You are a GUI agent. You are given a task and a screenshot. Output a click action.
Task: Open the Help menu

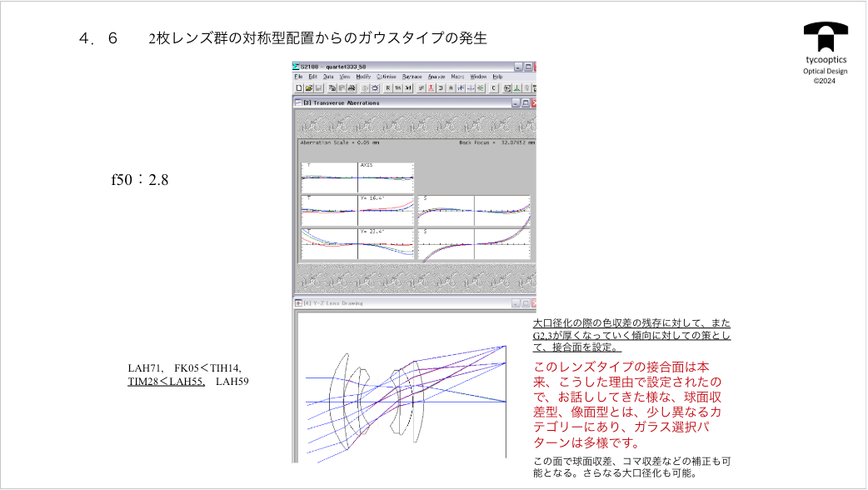[x=497, y=77]
